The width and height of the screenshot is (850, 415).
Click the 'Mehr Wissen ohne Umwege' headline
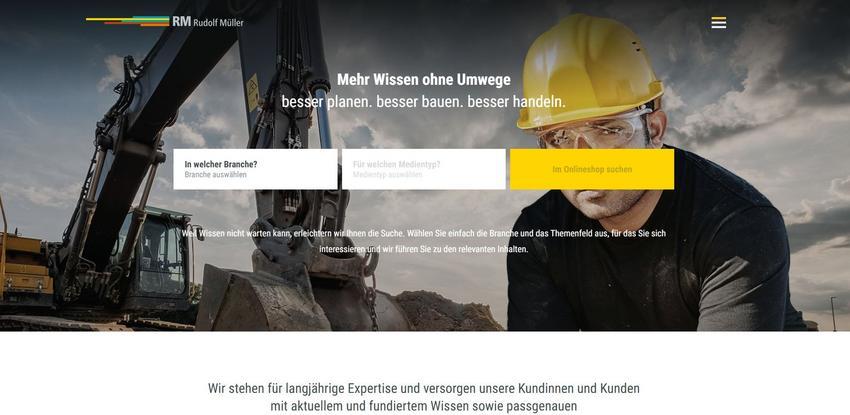[424, 80]
